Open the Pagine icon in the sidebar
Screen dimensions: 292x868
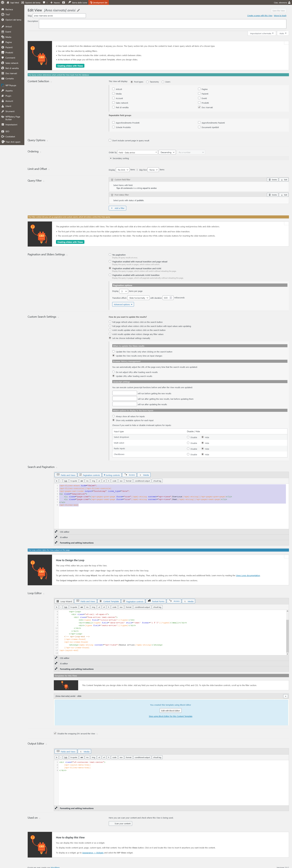3,42
